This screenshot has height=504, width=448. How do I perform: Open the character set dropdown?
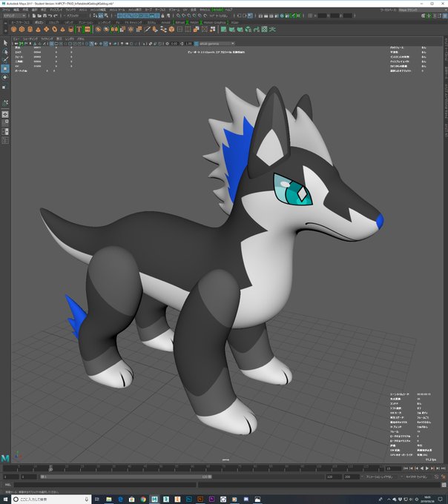(x=417, y=477)
